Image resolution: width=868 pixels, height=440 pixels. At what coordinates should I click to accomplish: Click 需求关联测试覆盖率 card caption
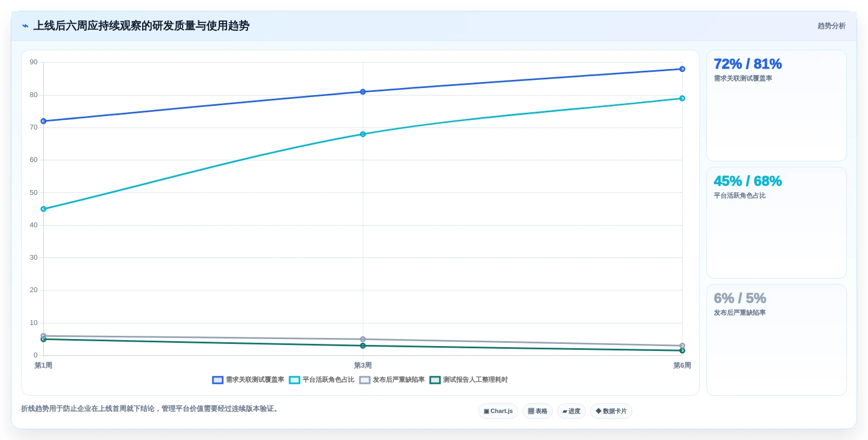click(x=743, y=78)
